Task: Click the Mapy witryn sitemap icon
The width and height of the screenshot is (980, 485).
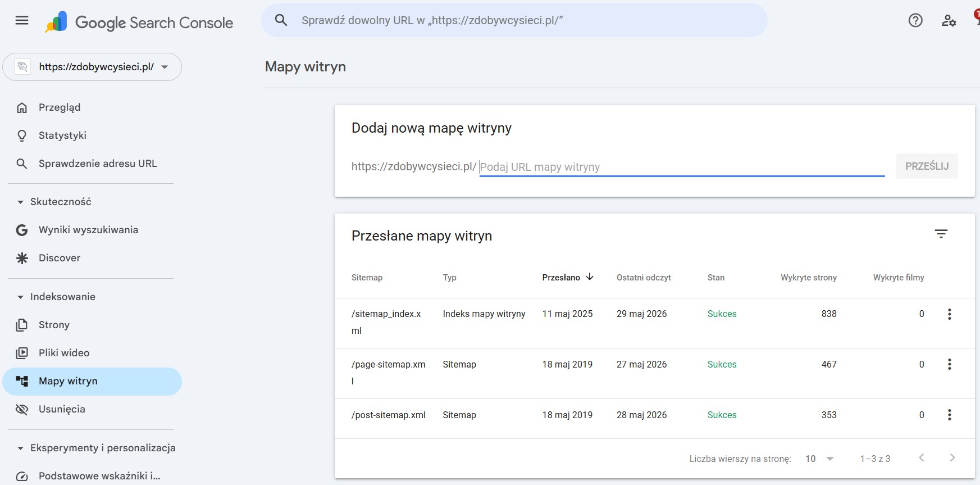Action: tap(22, 382)
